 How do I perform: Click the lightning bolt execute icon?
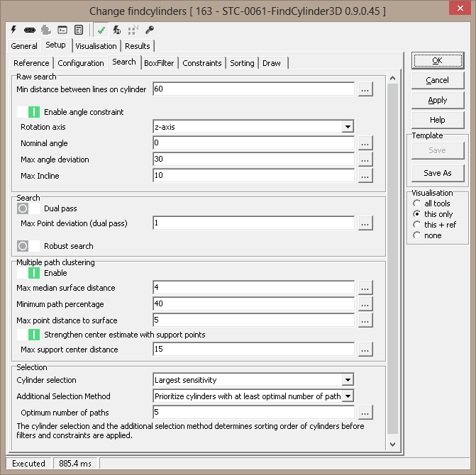13,30
